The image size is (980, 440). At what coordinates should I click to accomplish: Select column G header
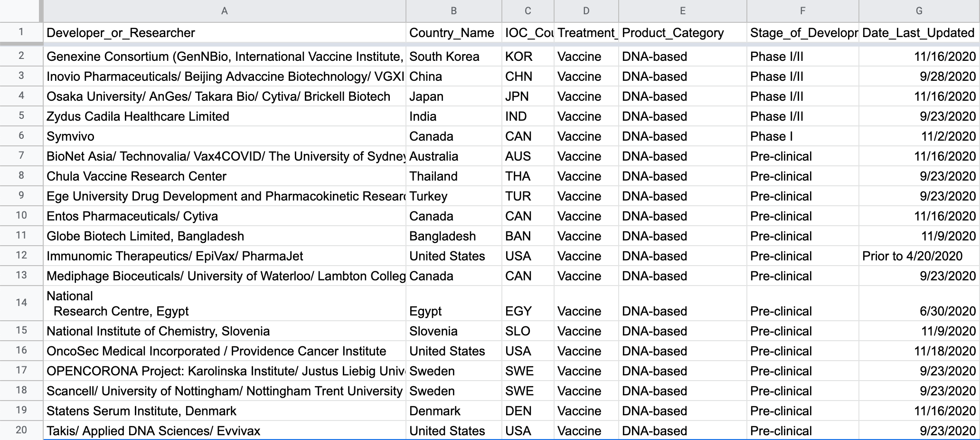point(919,11)
